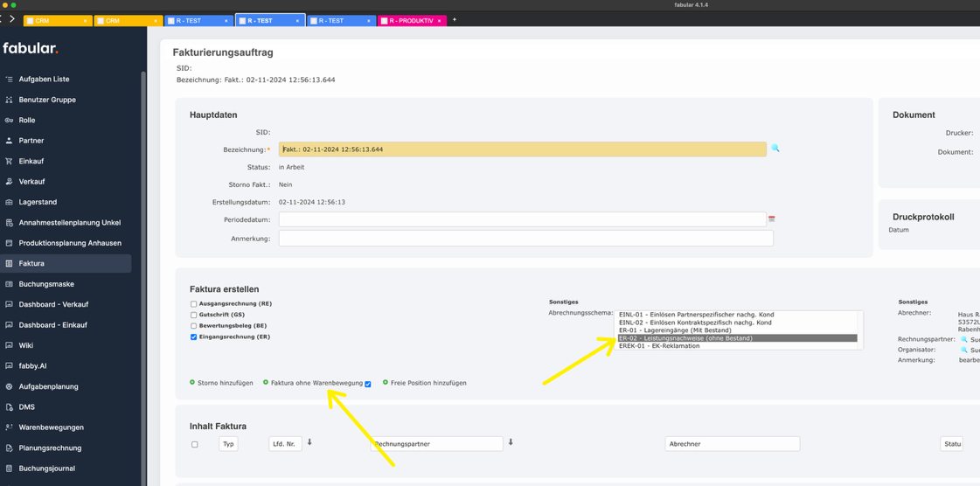This screenshot has height=486, width=980.
Task: Select ER-01 Lagereingänge (Mit Bestand) schema
Action: [x=675, y=330]
